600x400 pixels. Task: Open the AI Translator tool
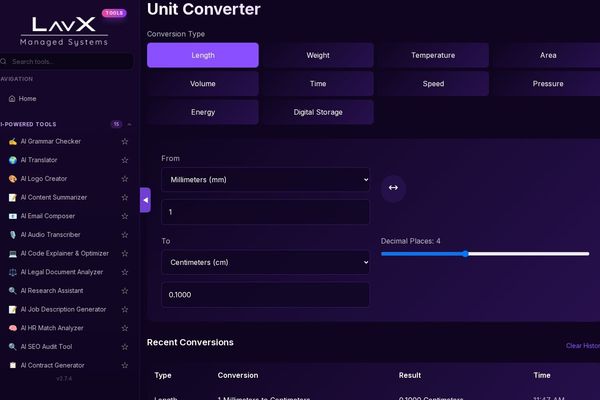click(39, 160)
